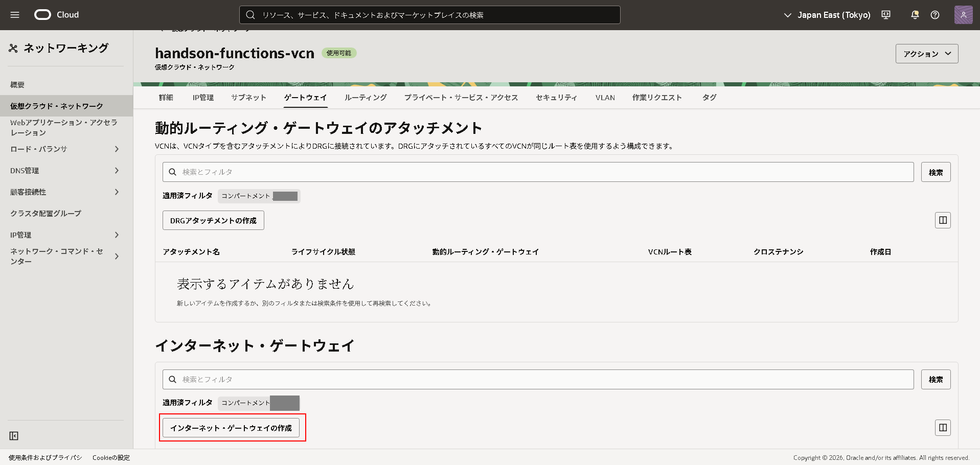This screenshot has width=980, height=465.
Task: Collapse the sidebar with the panel icon
Action: click(14, 436)
